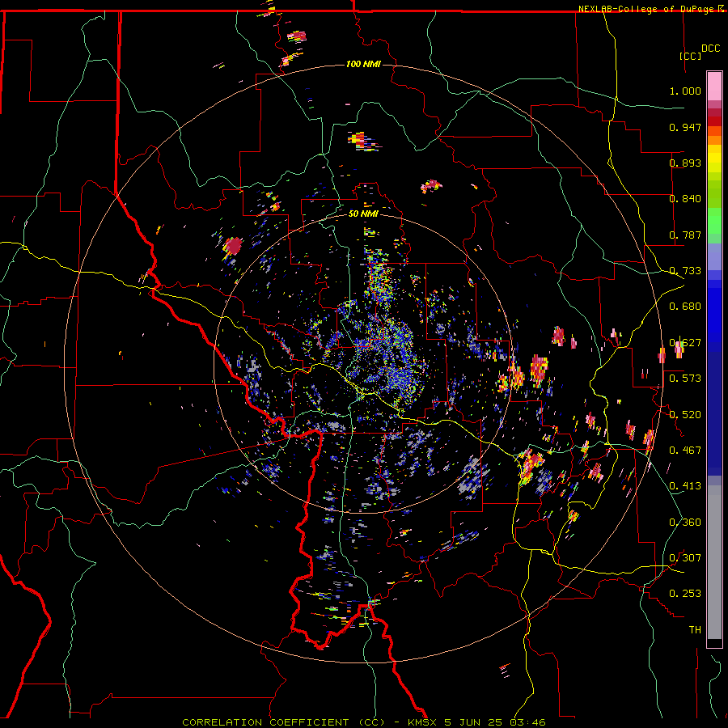Screen dimensions: 728x728
Task: Click the KMSX station identifier
Action: pyautogui.click(x=422, y=722)
